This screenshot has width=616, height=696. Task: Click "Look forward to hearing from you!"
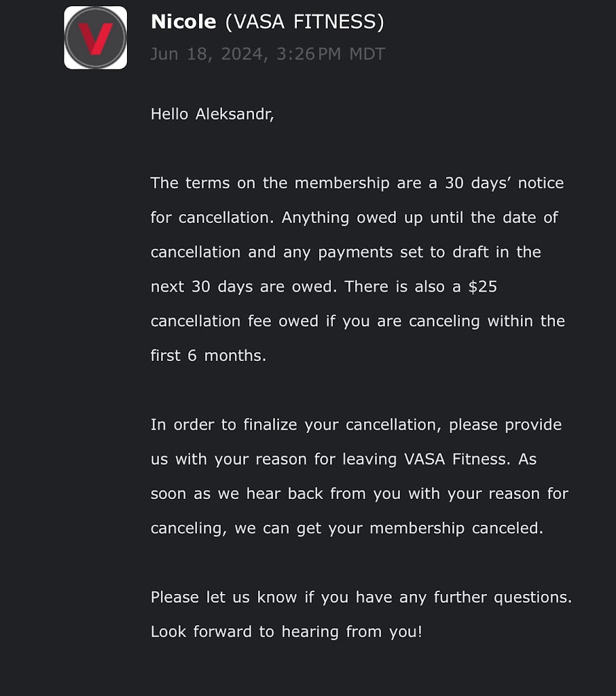coord(286,631)
